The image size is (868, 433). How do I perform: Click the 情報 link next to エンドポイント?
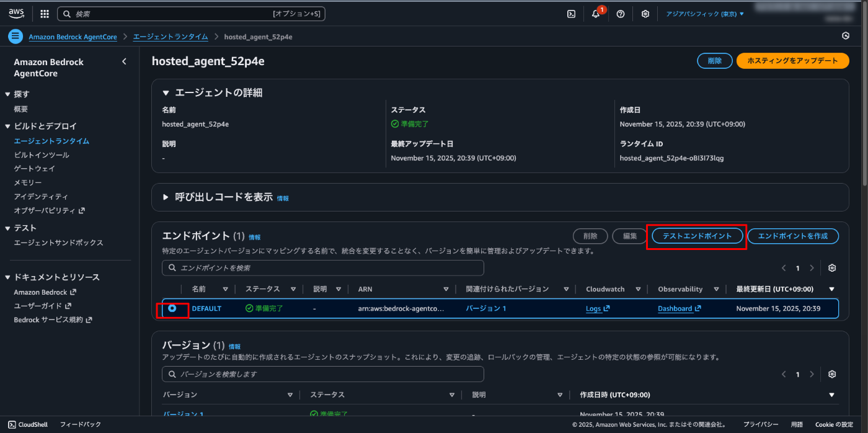coord(255,237)
